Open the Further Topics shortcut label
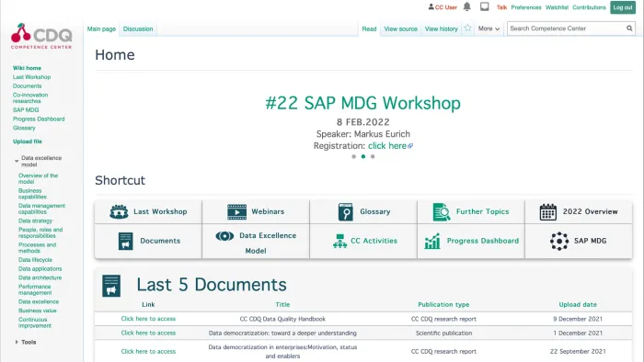 point(483,211)
